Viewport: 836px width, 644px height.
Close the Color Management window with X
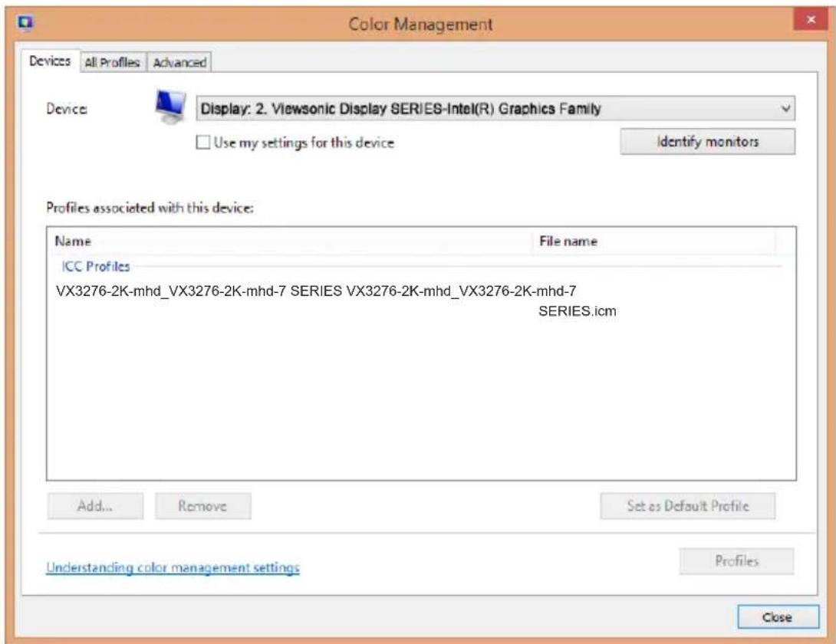811,20
